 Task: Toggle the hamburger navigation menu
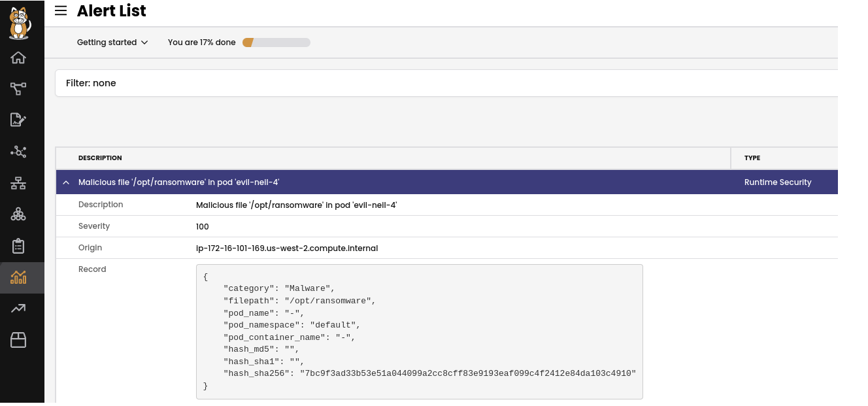[x=61, y=10]
